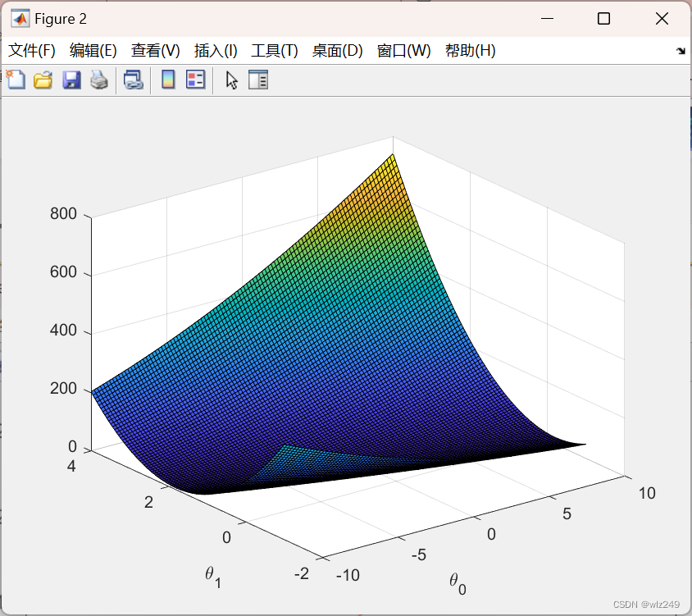Click the 800 tick label on the vertical axis
Screen dimensions: 692x616
[64, 214]
